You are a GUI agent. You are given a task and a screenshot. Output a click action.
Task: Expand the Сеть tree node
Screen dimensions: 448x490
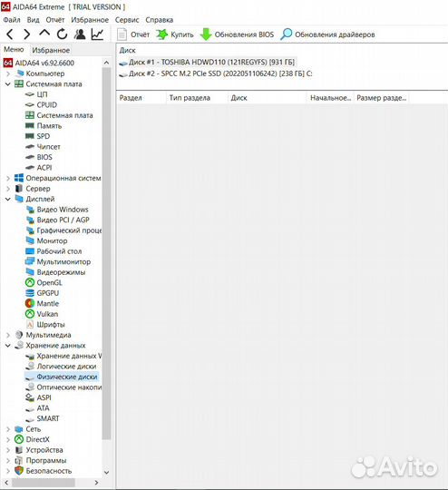coord(8,429)
